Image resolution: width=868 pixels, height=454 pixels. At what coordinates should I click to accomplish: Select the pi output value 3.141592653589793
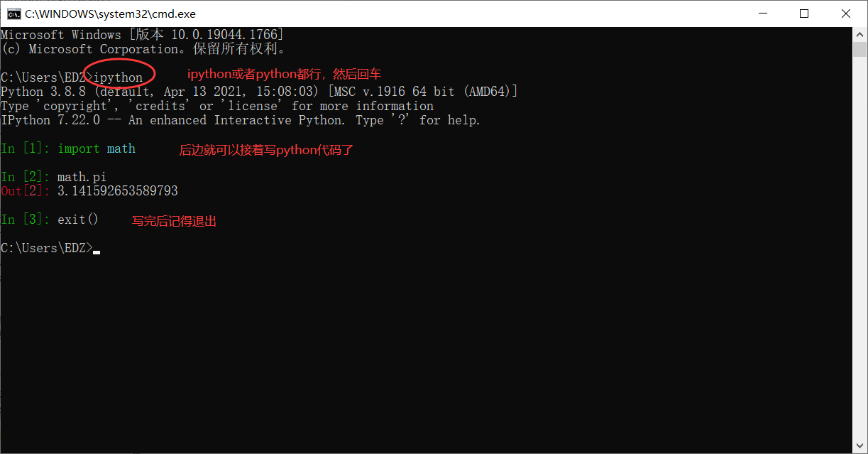click(x=117, y=190)
